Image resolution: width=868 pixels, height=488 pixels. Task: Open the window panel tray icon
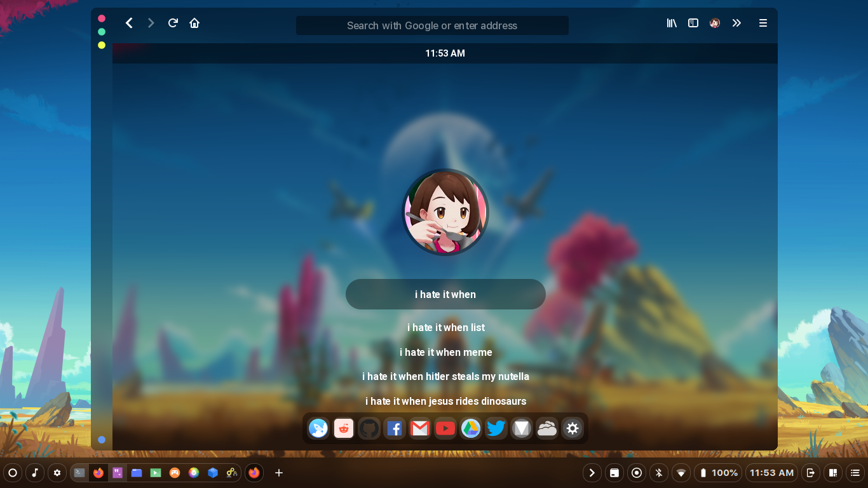pyautogui.click(x=614, y=473)
